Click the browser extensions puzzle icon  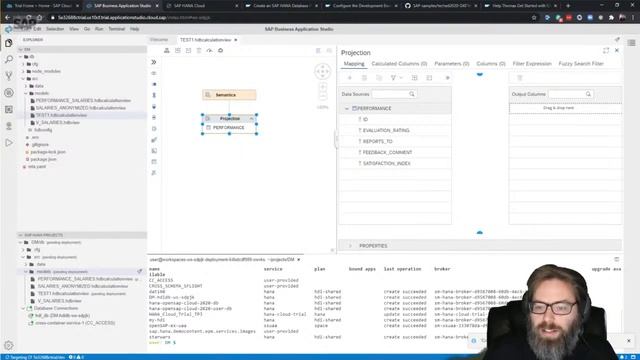611,18
